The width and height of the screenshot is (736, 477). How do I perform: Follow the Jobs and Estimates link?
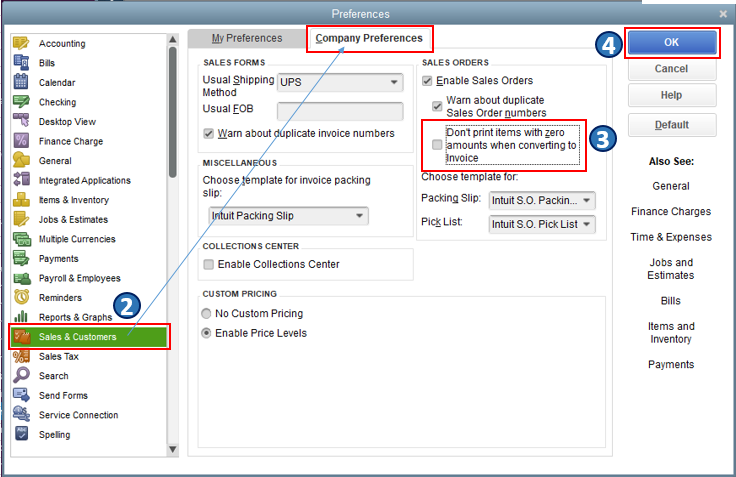671,269
